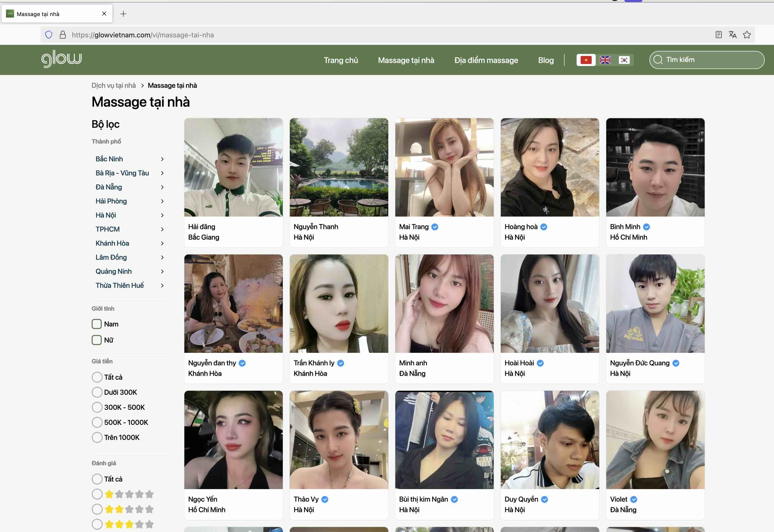Select the English (UK) flag language option
774x532 pixels.
(x=605, y=60)
